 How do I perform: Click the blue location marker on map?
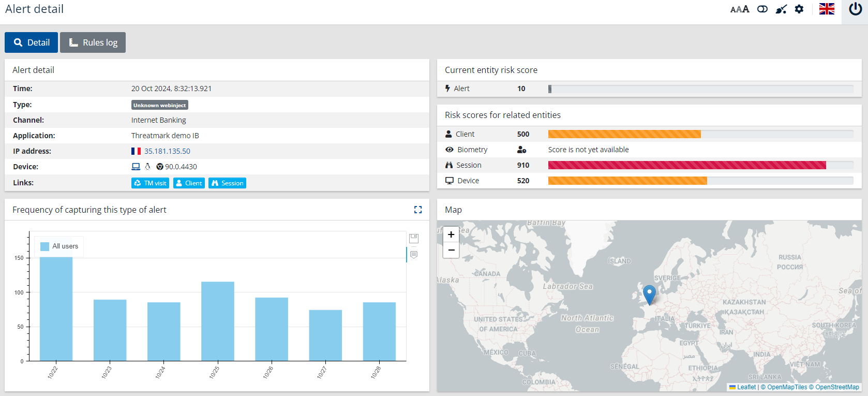click(x=649, y=295)
